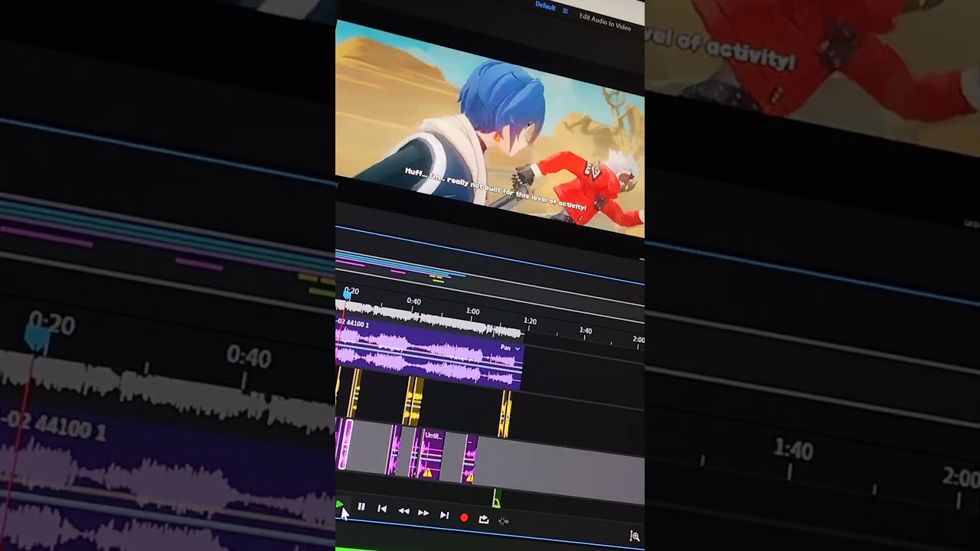Move playhead to next marker
980x551 pixels.
444,516
